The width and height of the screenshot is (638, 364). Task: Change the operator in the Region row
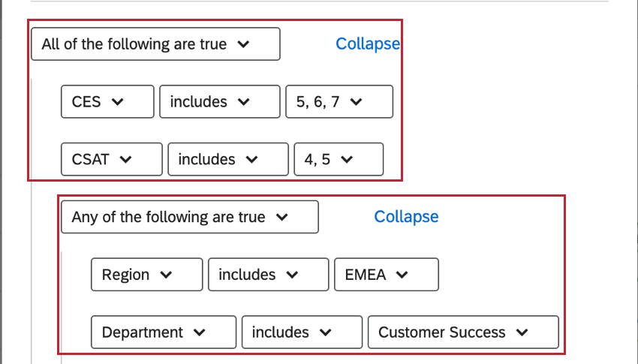point(268,275)
